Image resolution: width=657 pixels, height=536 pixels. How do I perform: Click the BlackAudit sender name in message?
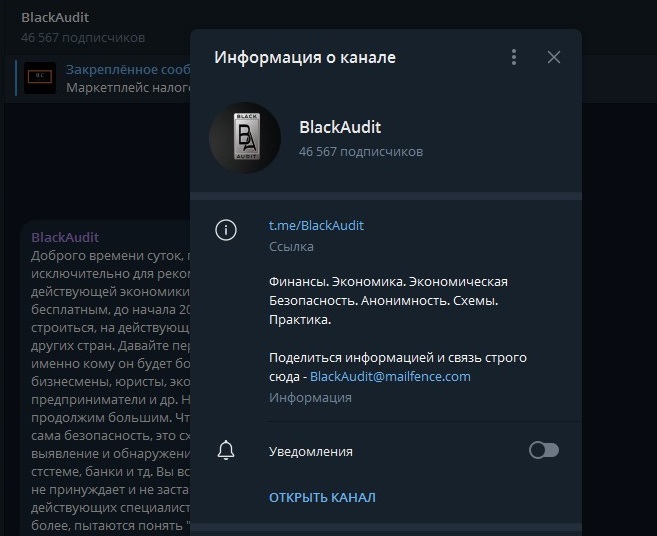coord(65,237)
